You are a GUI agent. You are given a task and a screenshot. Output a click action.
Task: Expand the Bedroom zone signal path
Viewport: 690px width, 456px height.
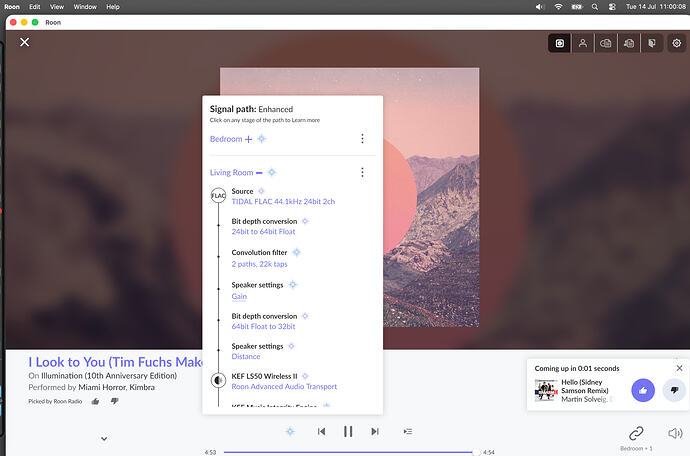[249, 139]
